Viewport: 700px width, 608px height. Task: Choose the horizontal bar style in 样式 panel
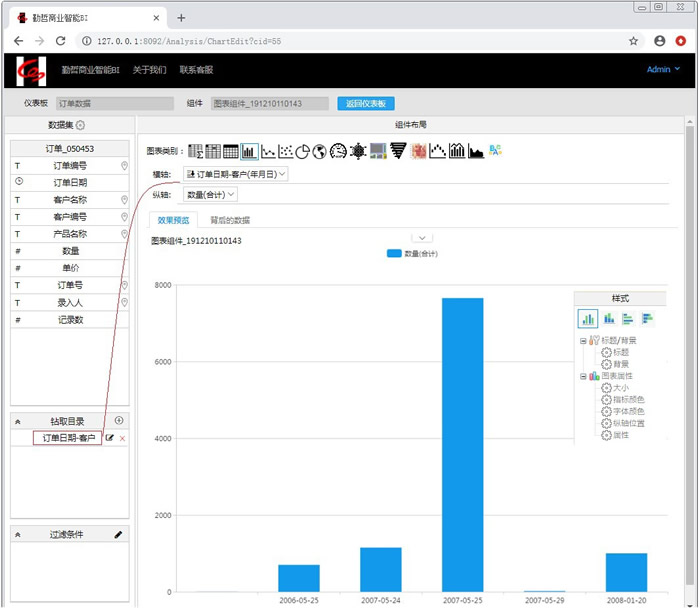[628, 319]
